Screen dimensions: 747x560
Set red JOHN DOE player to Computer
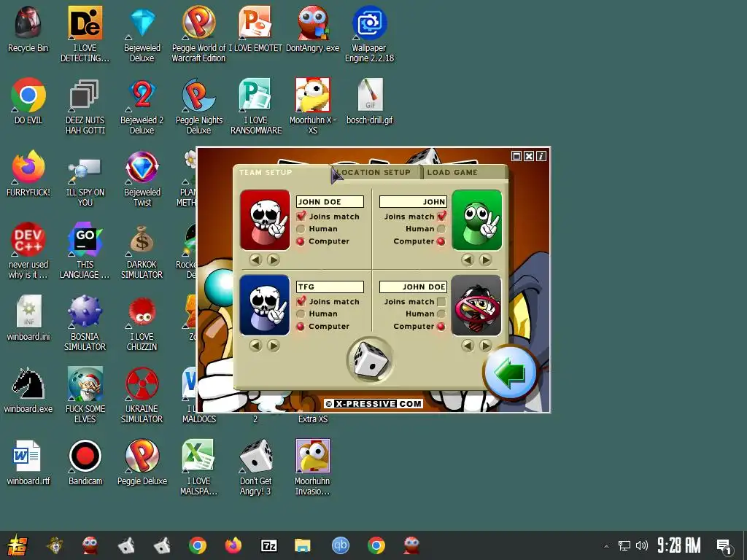coord(301,241)
